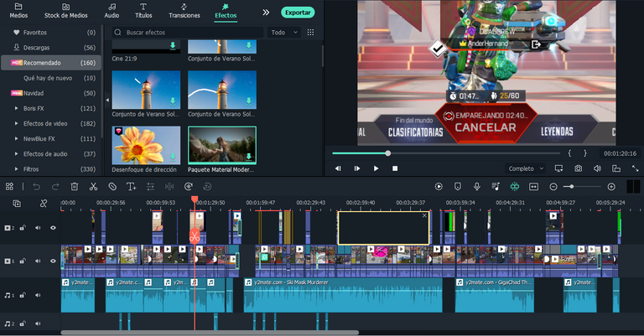Toggle fit-to-timeline zoom icon
This screenshot has height=336, width=644.
533,187
